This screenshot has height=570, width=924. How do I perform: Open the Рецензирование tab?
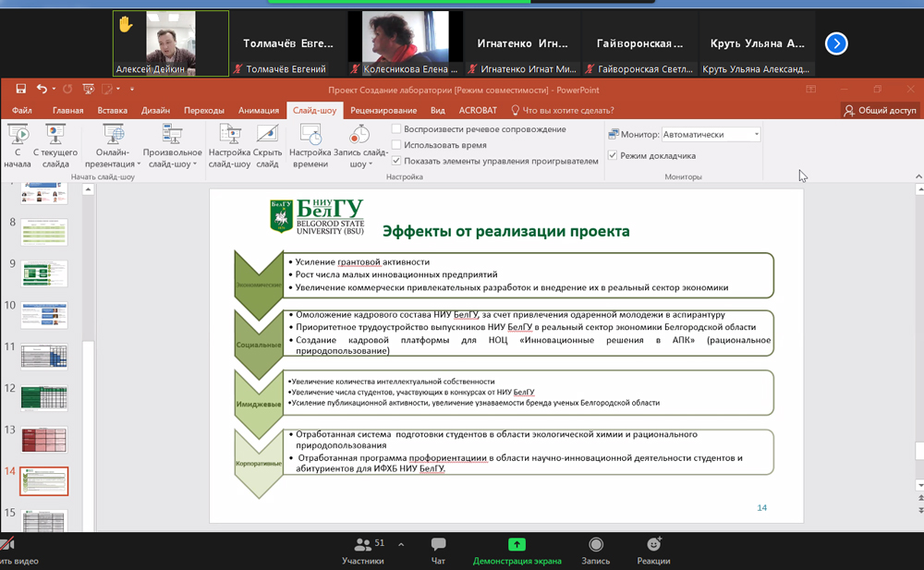pyautogui.click(x=383, y=111)
